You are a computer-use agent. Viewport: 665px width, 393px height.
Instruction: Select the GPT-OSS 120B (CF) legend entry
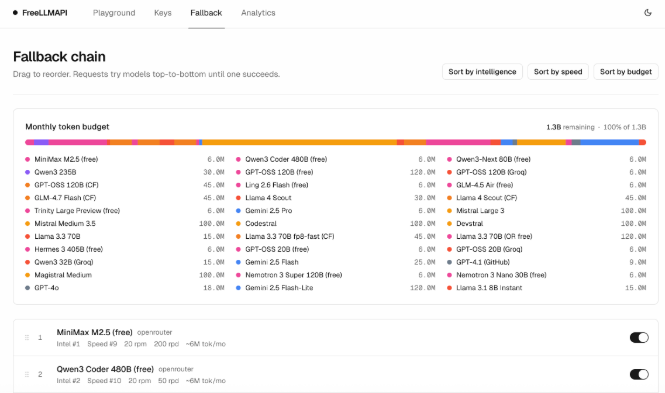(125, 185)
